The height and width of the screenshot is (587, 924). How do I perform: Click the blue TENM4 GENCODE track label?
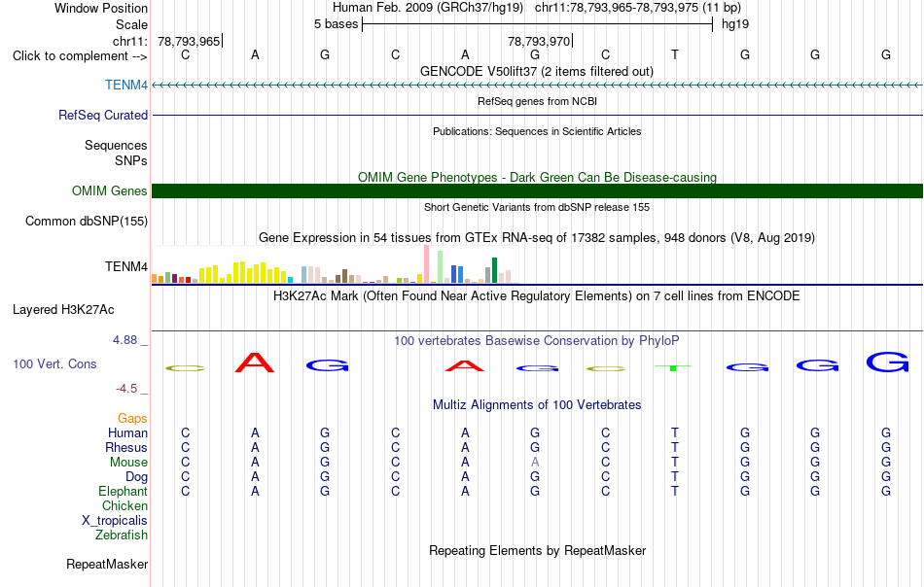[x=126, y=85]
